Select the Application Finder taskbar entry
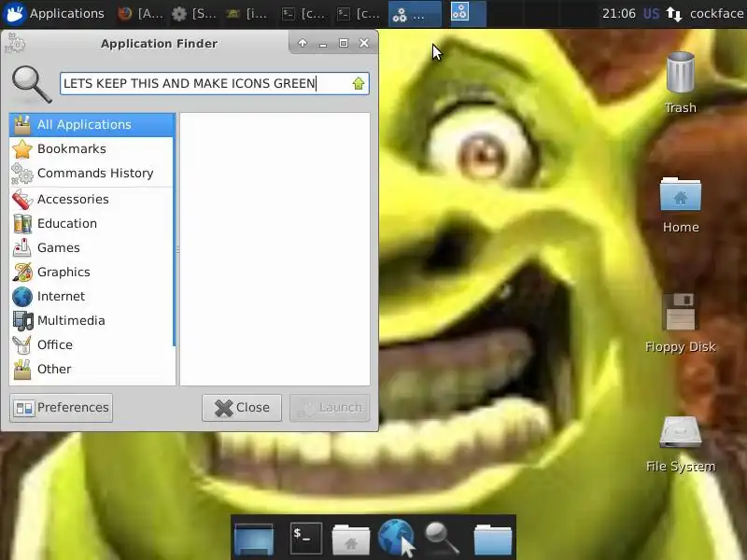The width and height of the screenshot is (747, 560). (415, 13)
